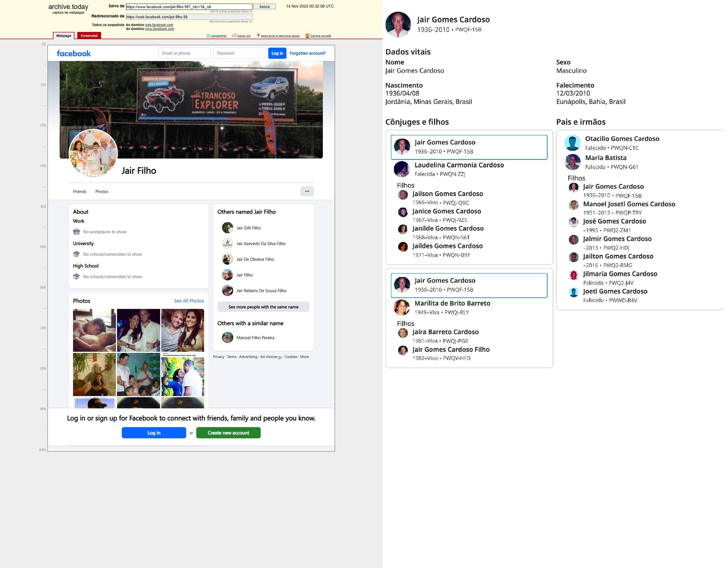728x568 pixels.
Task: Open the first photo thumbnail in Photos
Action: click(x=94, y=330)
